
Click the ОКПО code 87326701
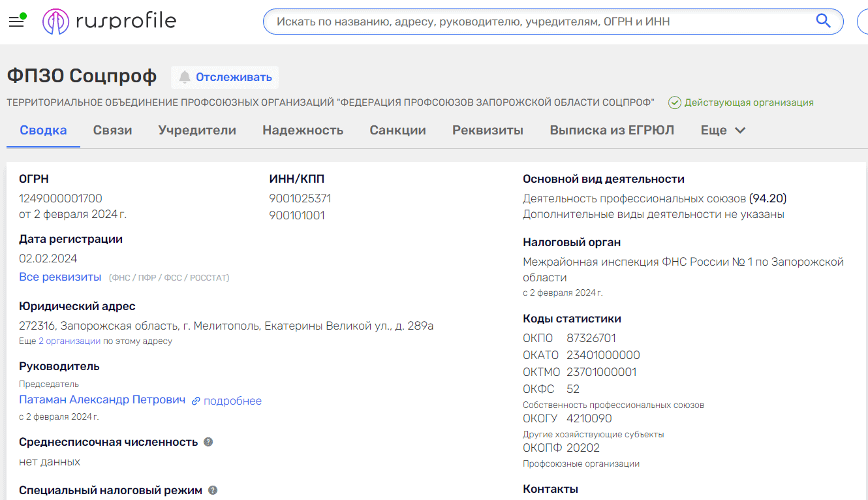click(x=591, y=338)
